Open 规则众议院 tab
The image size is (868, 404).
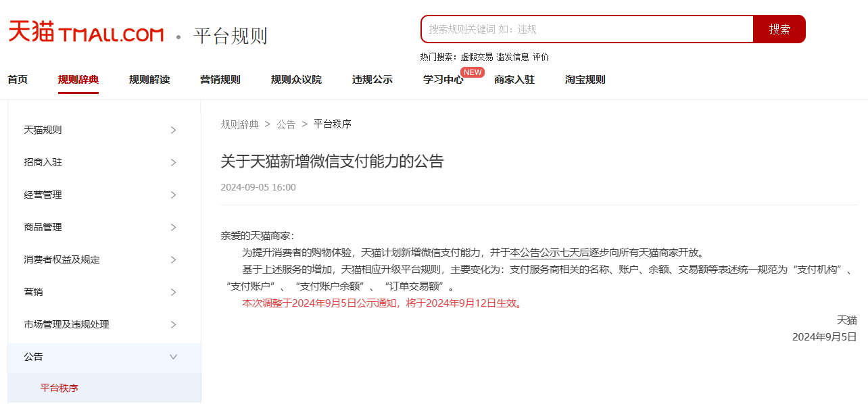click(296, 80)
